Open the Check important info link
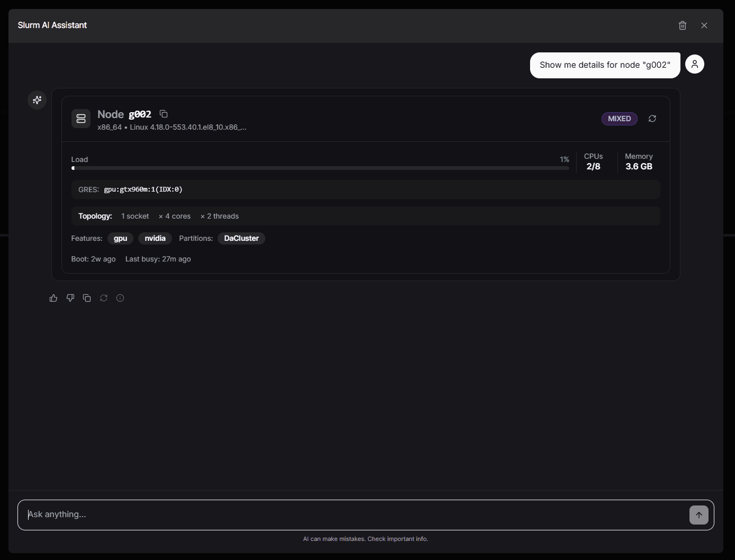Screen dimensions: 735x560 [398, 539]
